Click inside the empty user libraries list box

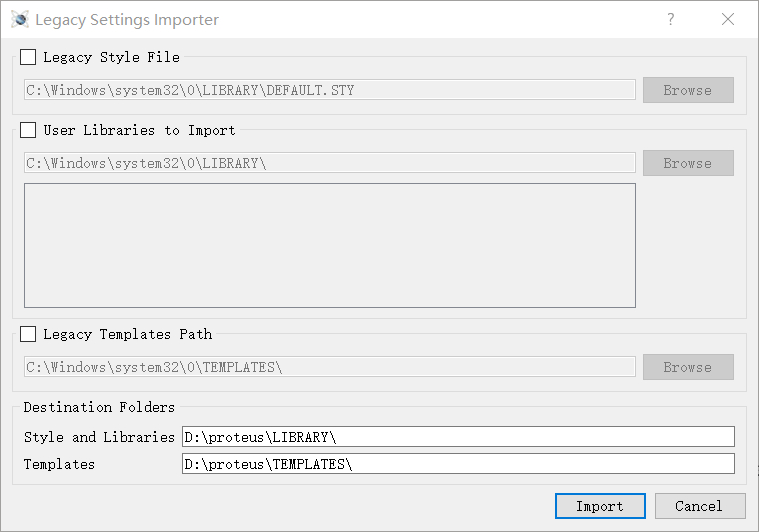330,245
